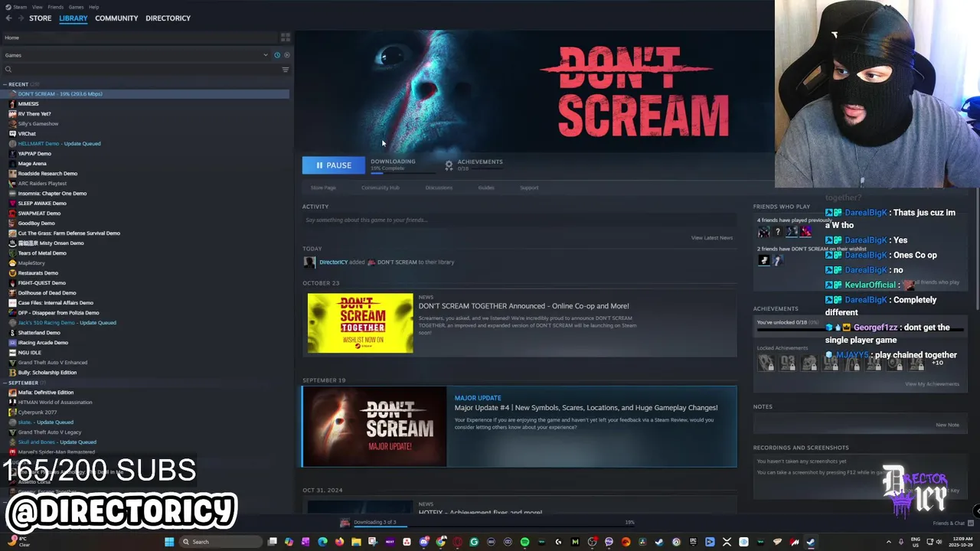
Task: Open the yellow DON'T SCREAM TOGETHER thumbnail
Action: (x=360, y=323)
